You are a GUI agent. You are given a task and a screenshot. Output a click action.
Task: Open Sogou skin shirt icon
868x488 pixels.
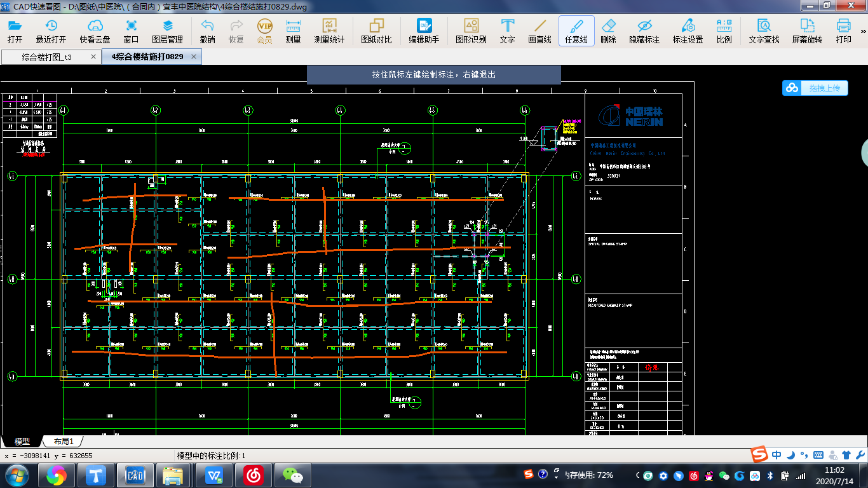846,455
